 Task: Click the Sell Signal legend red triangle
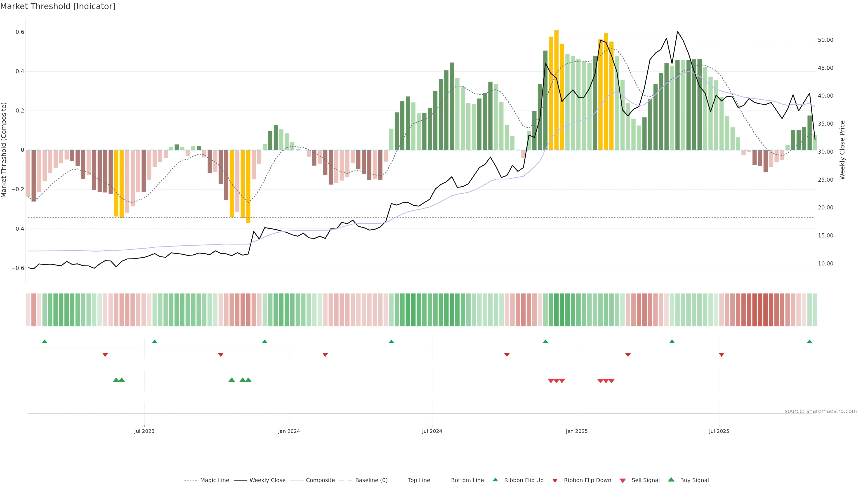pyautogui.click(x=622, y=480)
